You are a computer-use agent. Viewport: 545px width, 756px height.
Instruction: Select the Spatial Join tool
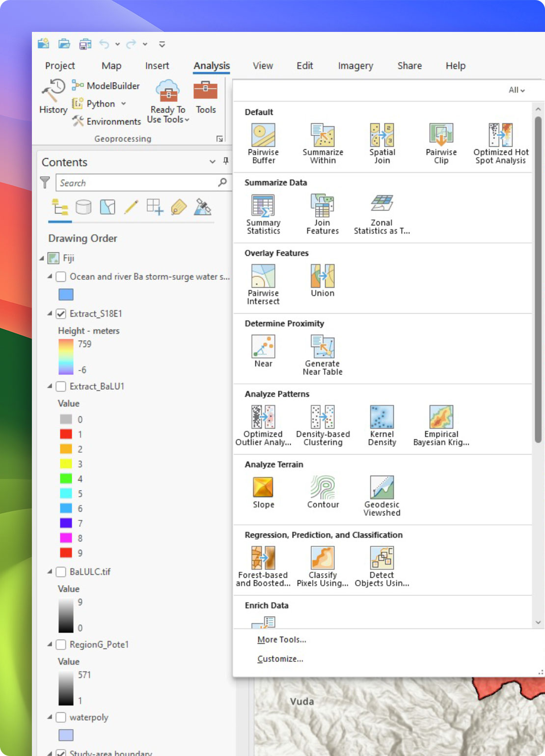pyautogui.click(x=382, y=143)
